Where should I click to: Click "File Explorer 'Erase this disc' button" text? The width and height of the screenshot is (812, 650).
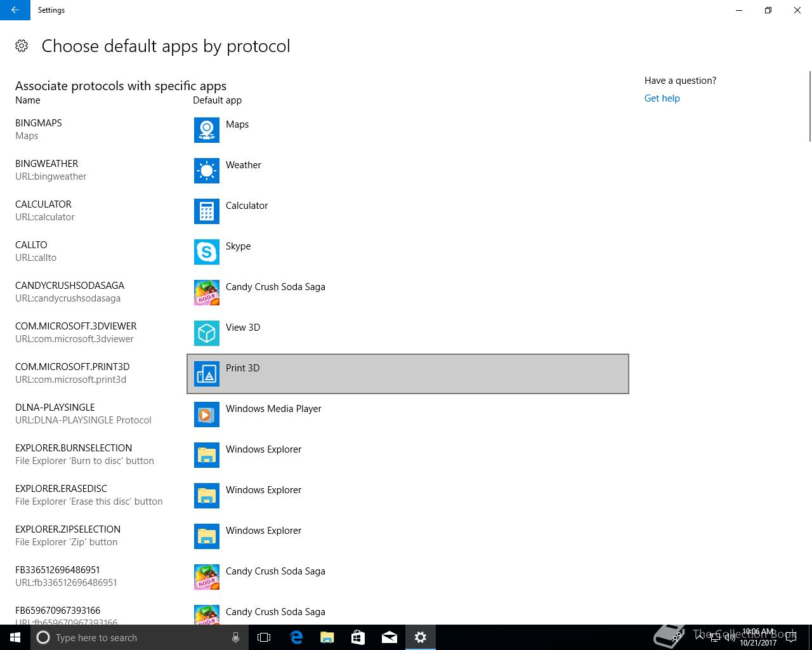(x=89, y=501)
